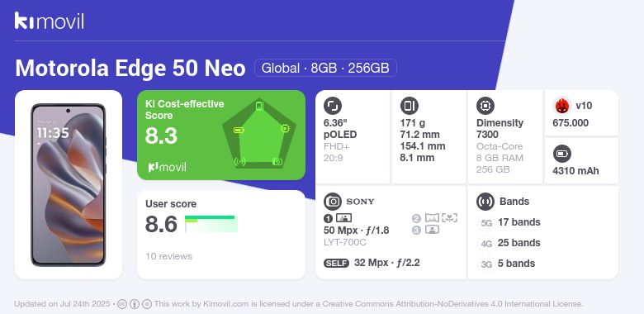Viewport: 644px width, 314px height.
Task: Click the phone dimensions icon
Action: [x=409, y=106]
